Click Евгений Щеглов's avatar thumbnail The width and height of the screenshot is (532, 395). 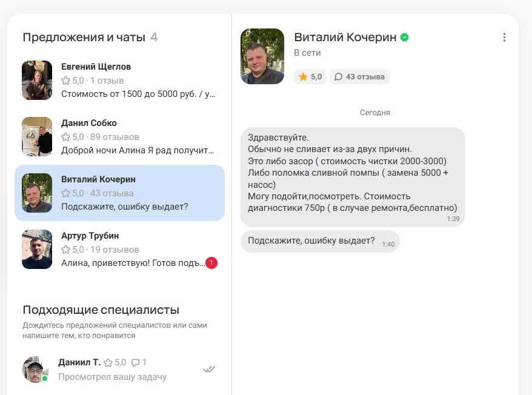click(37, 81)
